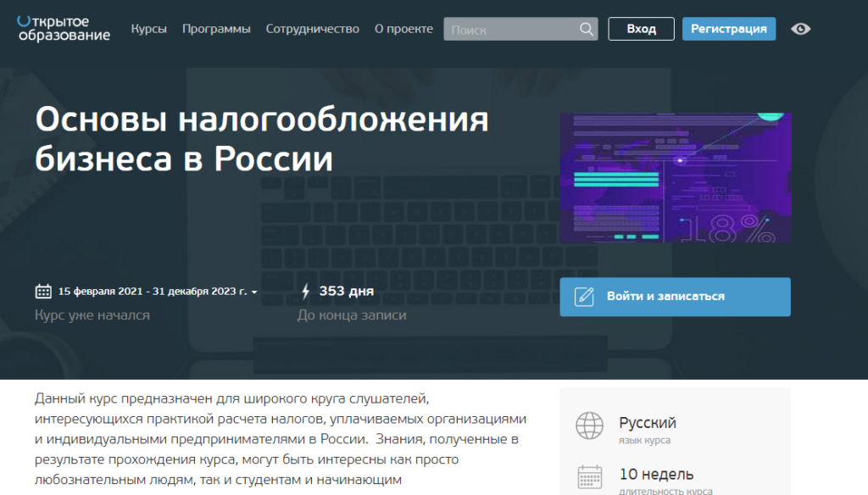Go to the Программы section
This screenshot has height=495, width=868.
(x=216, y=29)
